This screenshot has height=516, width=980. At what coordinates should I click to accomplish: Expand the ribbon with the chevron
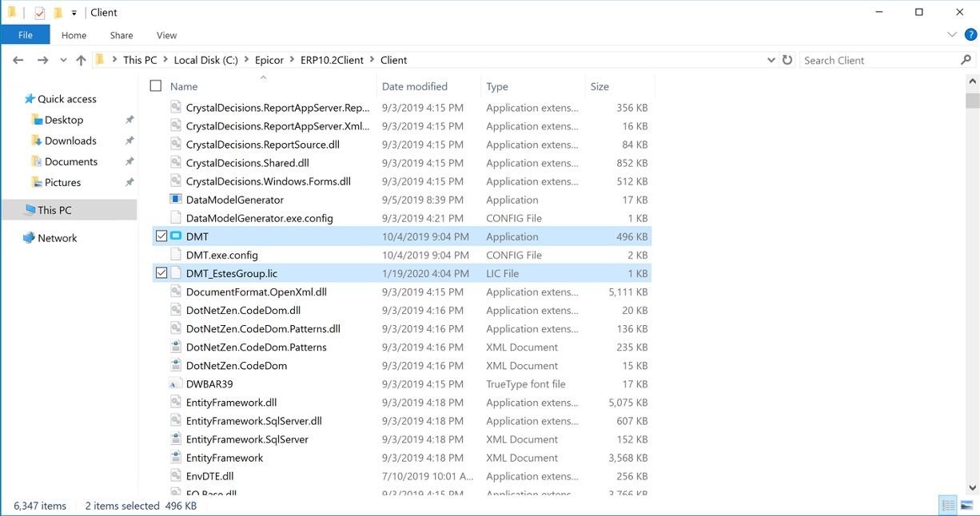[952, 35]
